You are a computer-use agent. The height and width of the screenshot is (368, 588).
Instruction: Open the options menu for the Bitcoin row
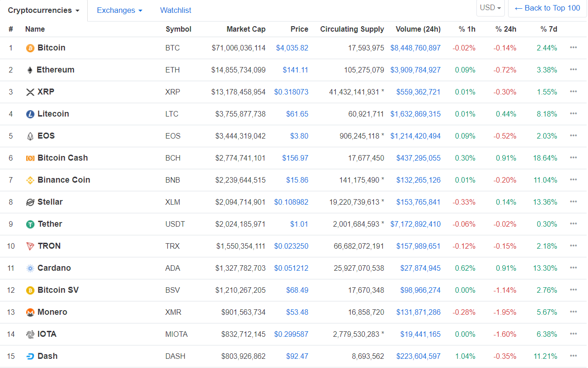[573, 48]
